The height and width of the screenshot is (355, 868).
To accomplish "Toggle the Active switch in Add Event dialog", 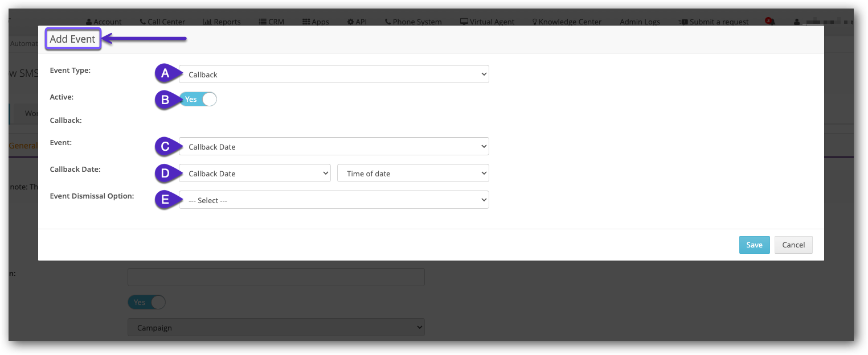I will pos(198,99).
